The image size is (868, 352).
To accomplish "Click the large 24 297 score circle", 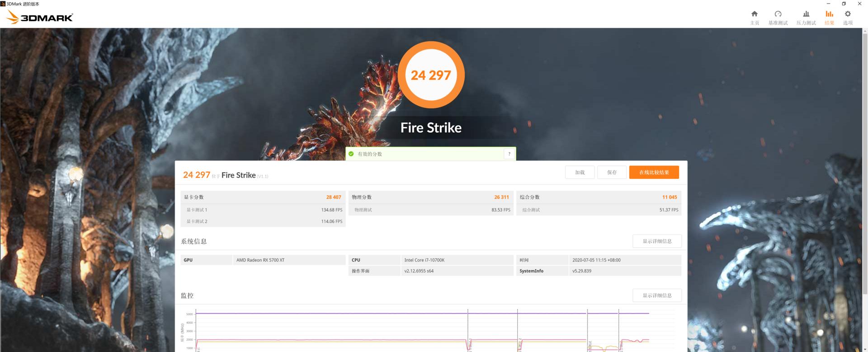I will pyautogui.click(x=431, y=75).
